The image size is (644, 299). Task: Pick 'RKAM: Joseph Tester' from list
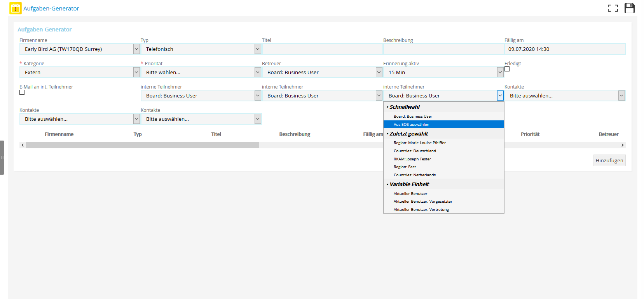click(412, 159)
